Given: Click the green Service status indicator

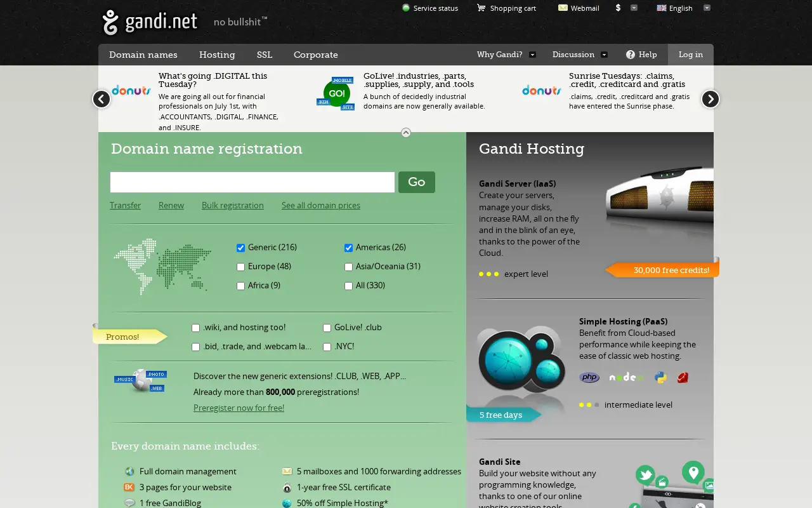Looking at the screenshot, I should [406, 8].
